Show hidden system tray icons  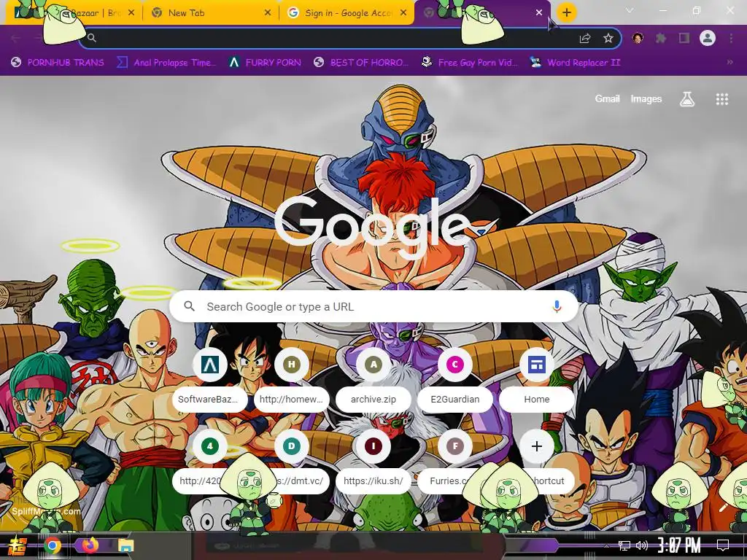pos(606,545)
